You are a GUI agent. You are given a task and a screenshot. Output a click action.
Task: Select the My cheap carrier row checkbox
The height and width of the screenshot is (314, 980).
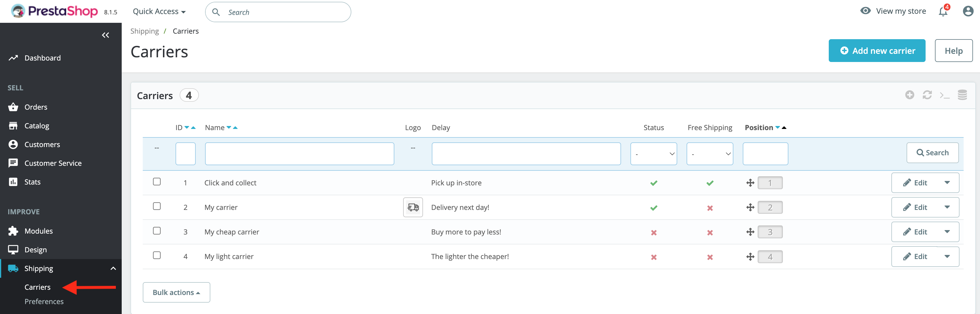pyautogui.click(x=157, y=231)
